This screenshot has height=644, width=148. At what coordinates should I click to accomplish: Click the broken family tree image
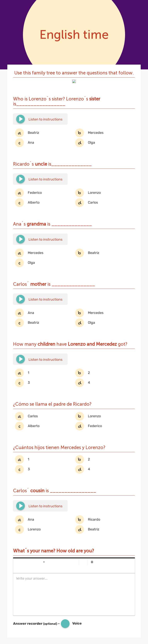[74, 81]
